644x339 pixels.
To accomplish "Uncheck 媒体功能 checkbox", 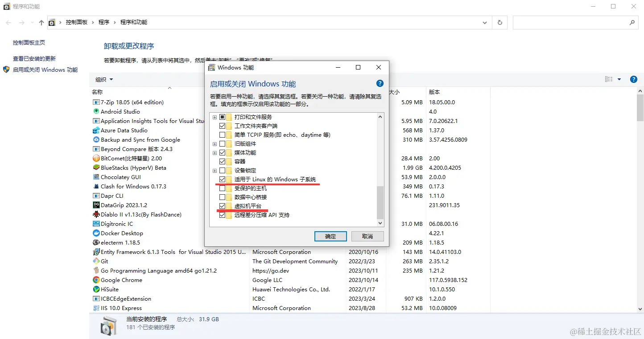I will click(223, 152).
